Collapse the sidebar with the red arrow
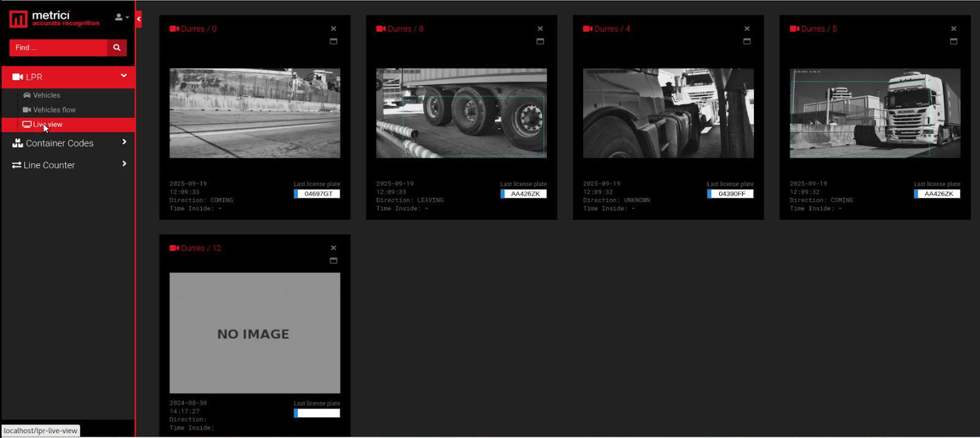The width and height of the screenshot is (980, 438). tap(139, 19)
